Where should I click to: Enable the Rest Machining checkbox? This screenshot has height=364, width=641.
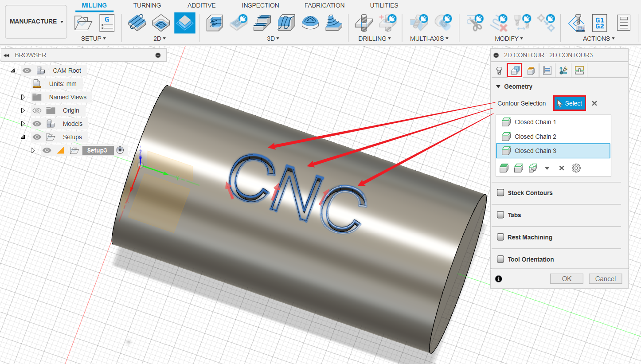pyautogui.click(x=500, y=237)
